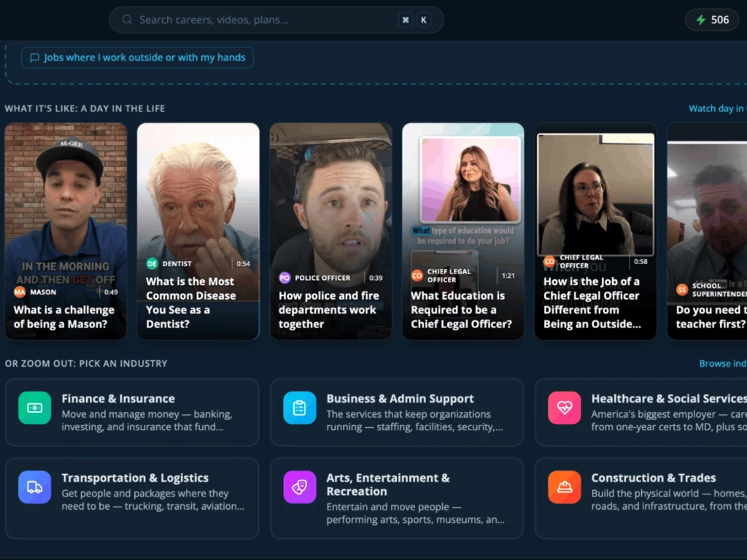747x560 pixels.
Task: Open the Business & Admin Support industry card
Action: (397, 413)
